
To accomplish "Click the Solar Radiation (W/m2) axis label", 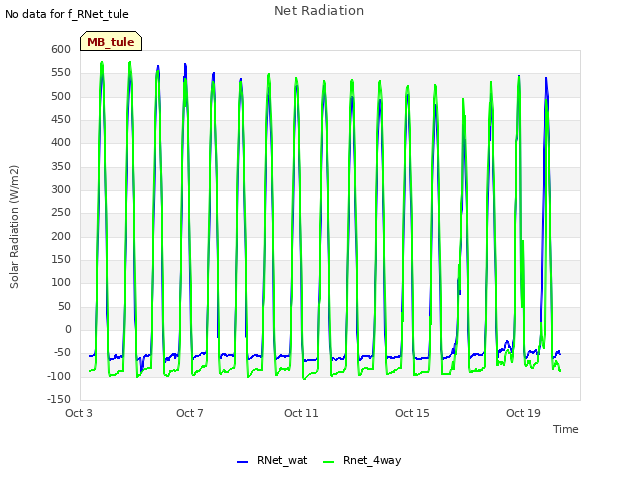I will (14, 227).
